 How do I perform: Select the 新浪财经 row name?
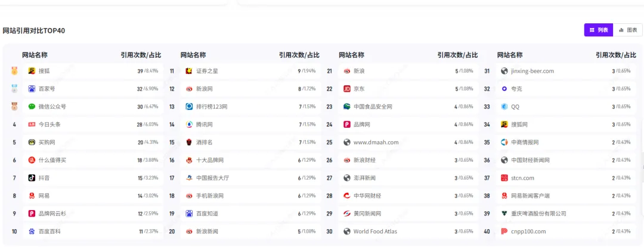[364, 160]
